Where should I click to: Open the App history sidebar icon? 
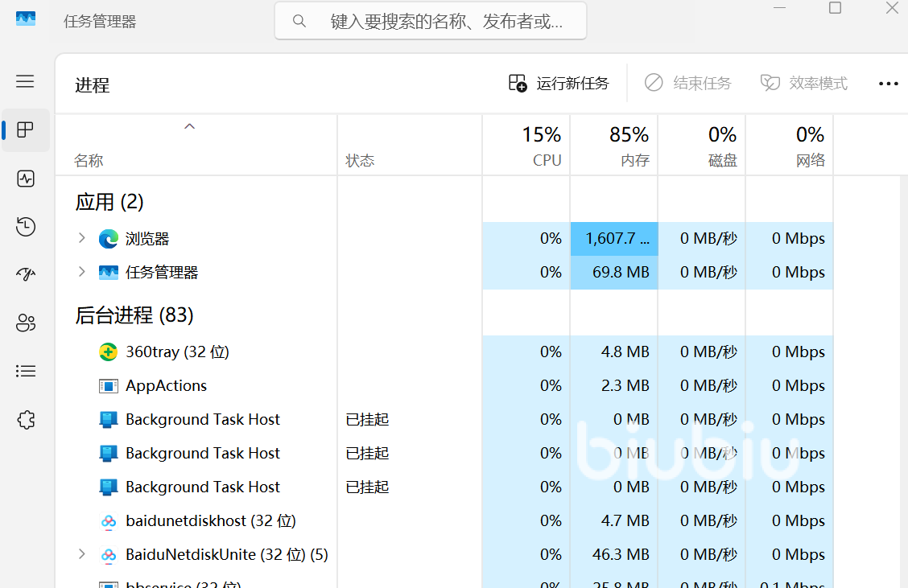(x=26, y=227)
